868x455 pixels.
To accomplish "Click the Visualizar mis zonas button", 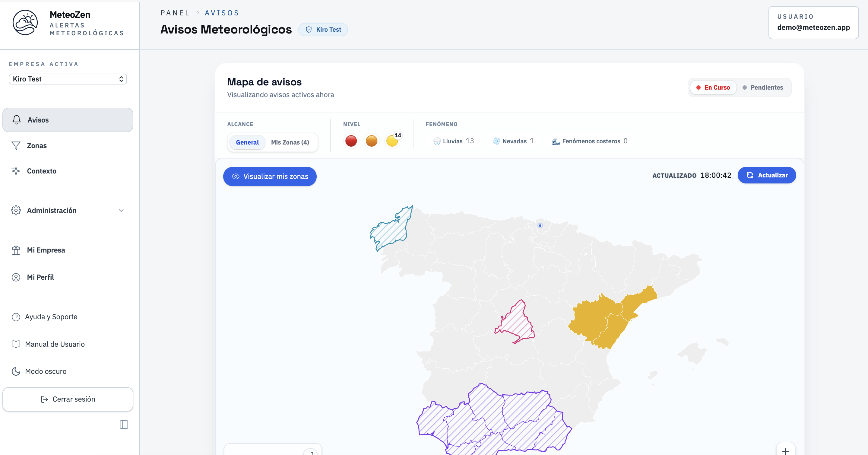I will tap(270, 176).
